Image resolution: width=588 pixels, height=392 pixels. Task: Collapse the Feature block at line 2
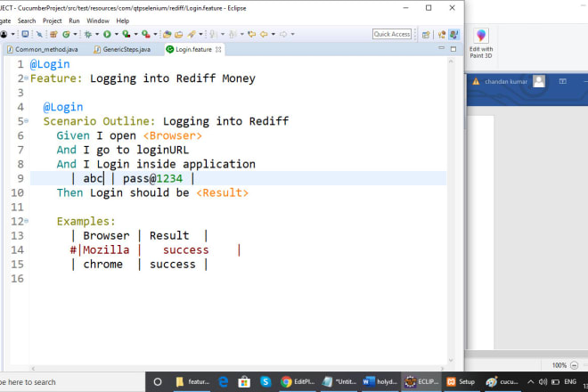point(26,78)
